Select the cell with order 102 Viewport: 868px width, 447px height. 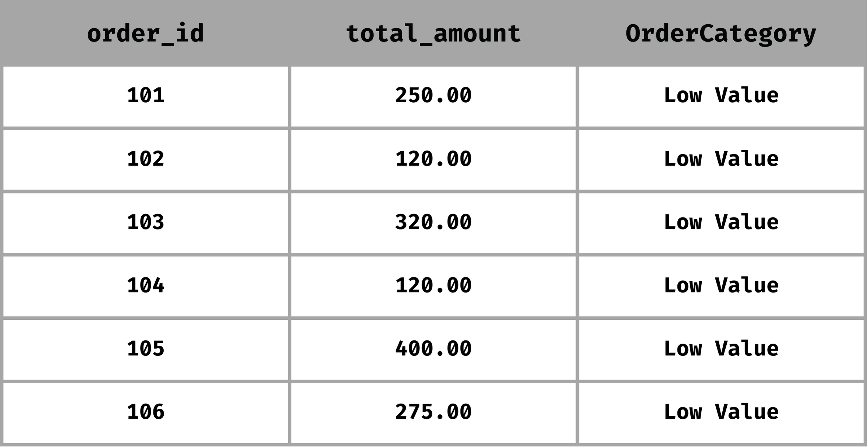point(145,159)
